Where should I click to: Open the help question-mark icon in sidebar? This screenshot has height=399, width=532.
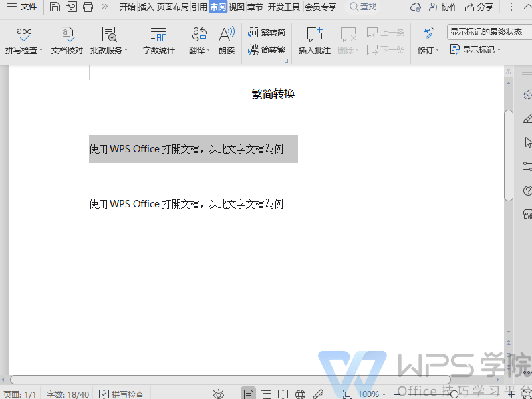pos(527,190)
